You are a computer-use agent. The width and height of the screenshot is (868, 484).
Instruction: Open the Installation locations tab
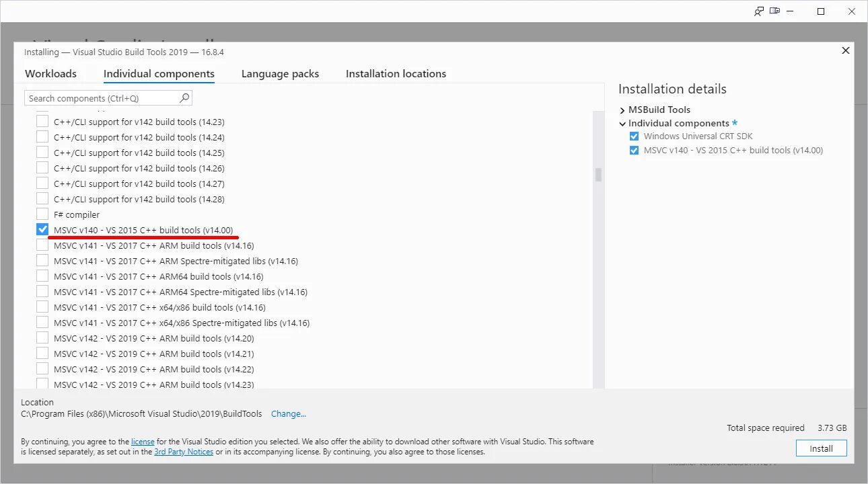pos(396,74)
